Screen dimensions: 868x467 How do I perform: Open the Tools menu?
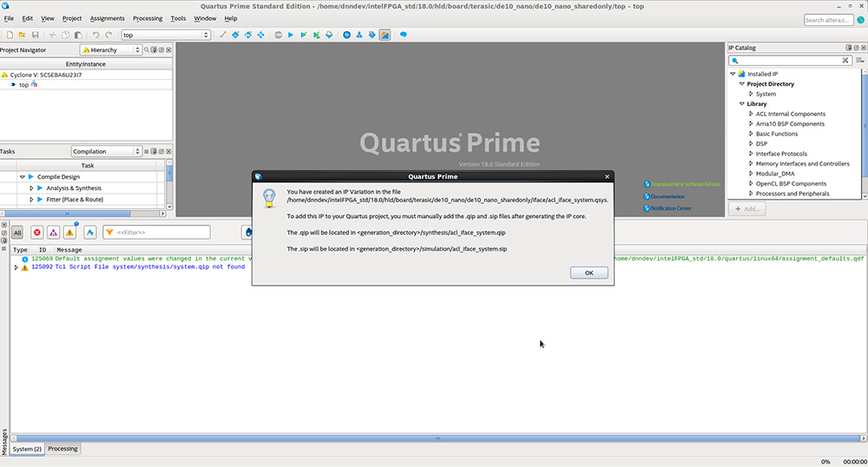click(x=178, y=18)
